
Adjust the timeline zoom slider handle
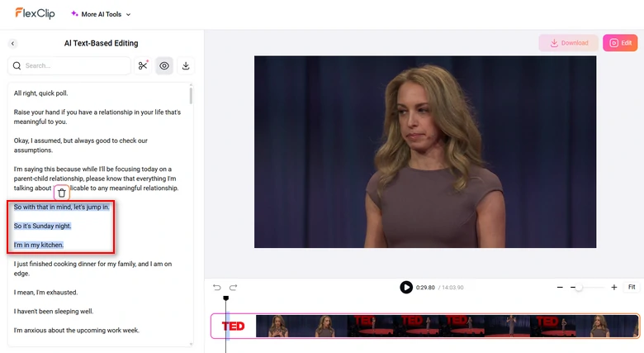[579, 287]
